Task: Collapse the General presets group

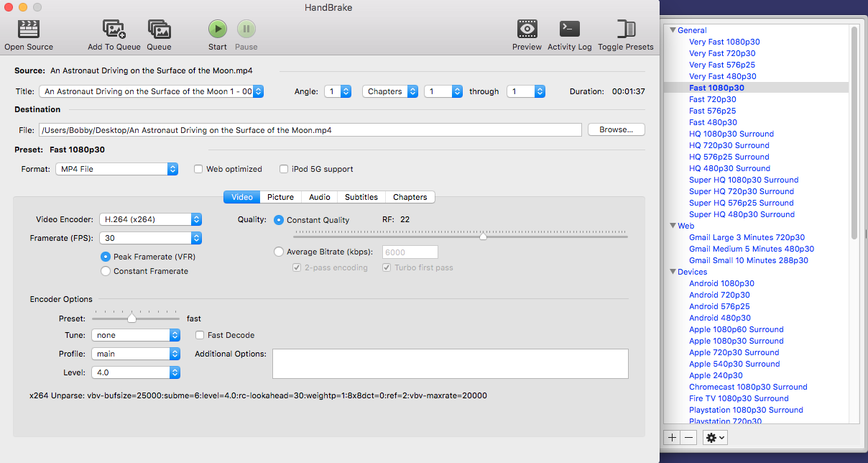Action: pos(673,30)
